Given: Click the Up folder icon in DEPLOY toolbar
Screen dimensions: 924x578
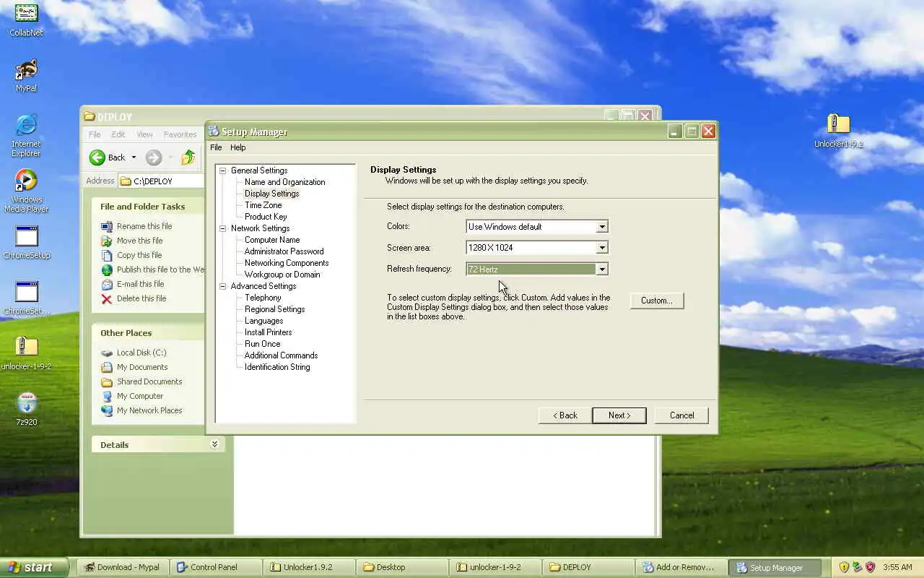Looking at the screenshot, I should [188, 158].
